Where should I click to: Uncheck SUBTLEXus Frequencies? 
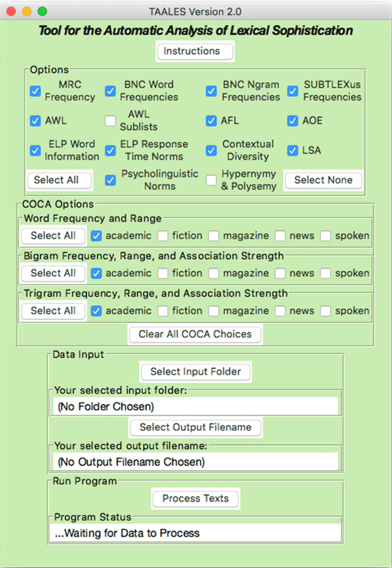[x=292, y=91]
